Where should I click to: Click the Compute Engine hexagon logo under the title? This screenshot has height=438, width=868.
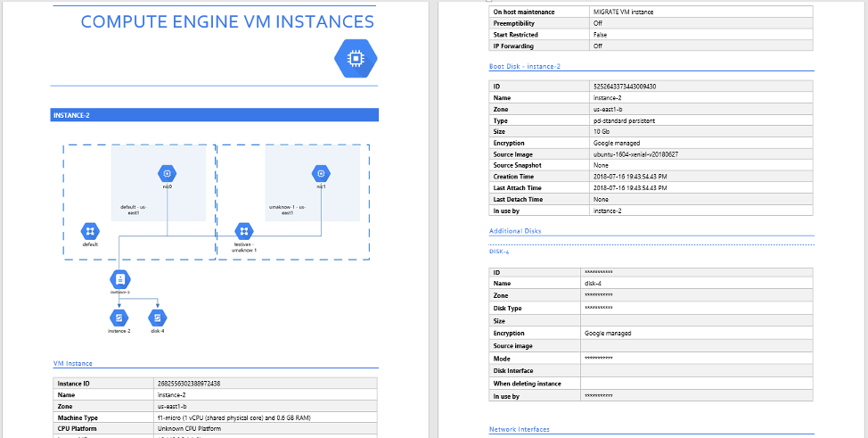tap(356, 58)
